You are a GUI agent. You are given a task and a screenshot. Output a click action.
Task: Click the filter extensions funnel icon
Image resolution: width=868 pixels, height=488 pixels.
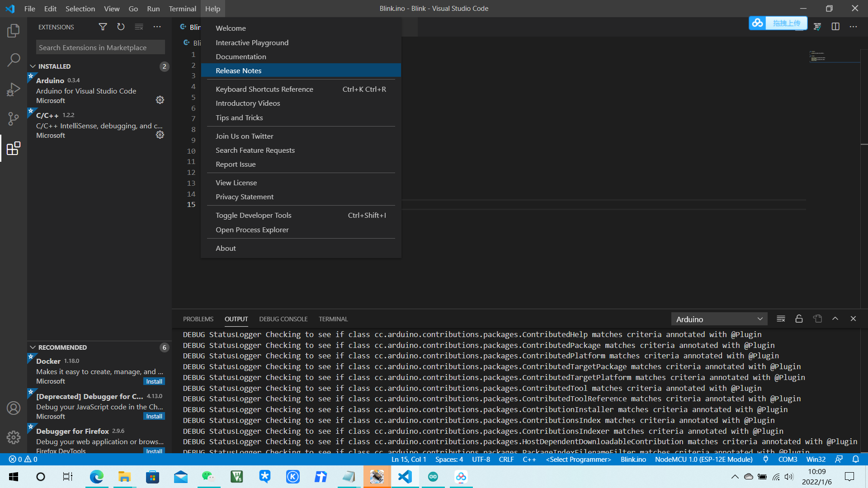click(103, 27)
